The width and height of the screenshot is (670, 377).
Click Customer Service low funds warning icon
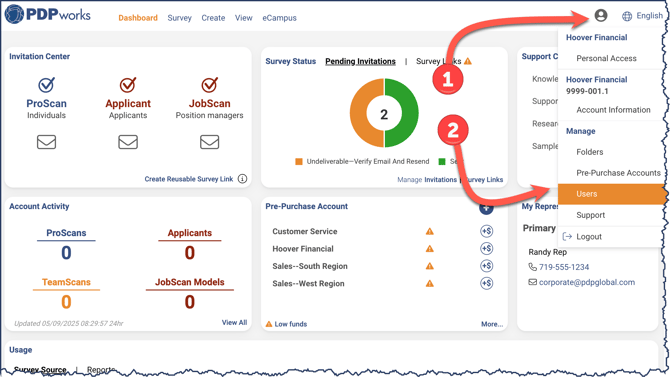429,231
